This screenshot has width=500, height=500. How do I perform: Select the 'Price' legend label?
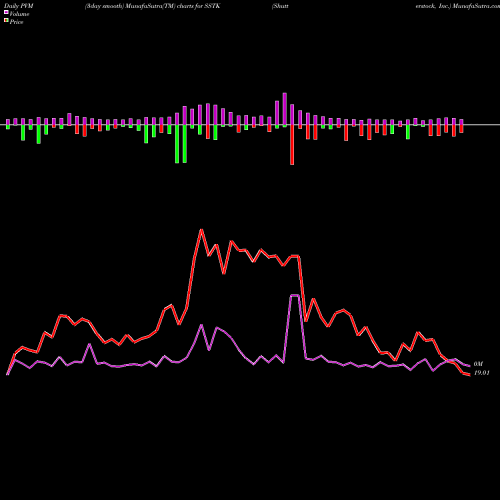point(16,22)
